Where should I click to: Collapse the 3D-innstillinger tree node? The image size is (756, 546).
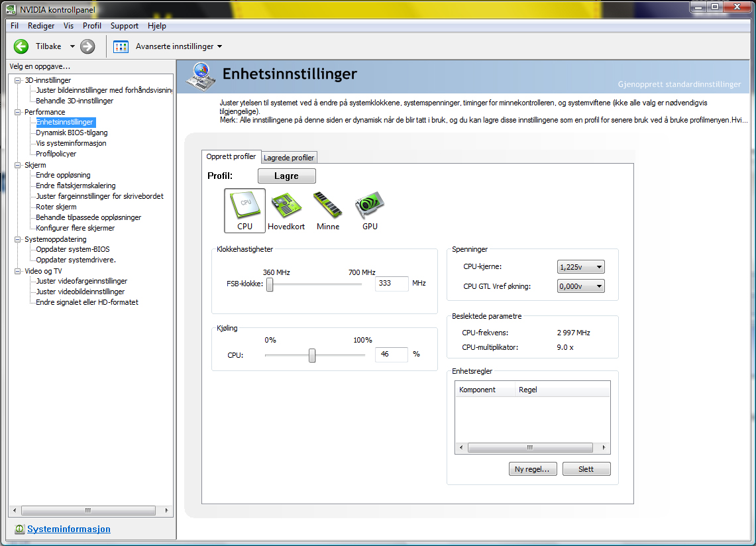(x=18, y=80)
